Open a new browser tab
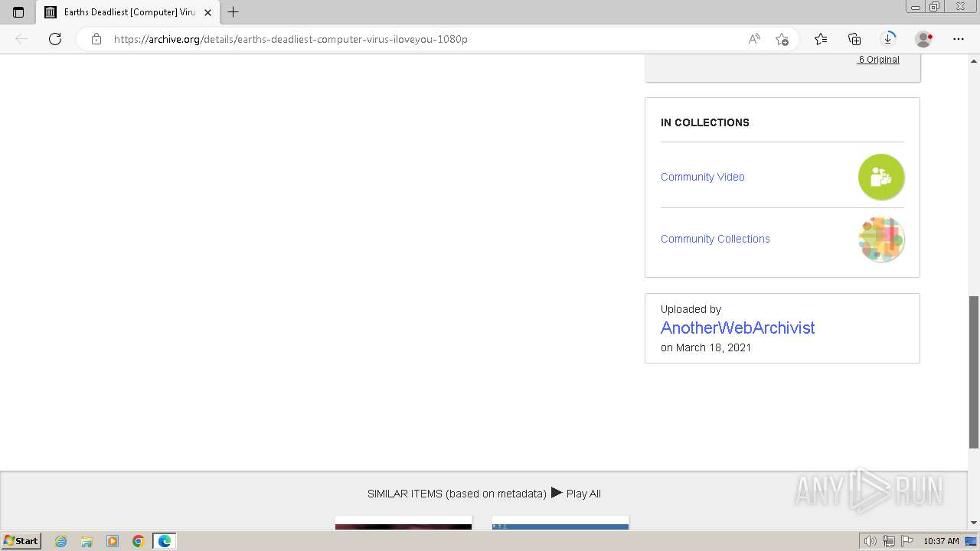The image size is (980, 551). (x=234, y=12)
